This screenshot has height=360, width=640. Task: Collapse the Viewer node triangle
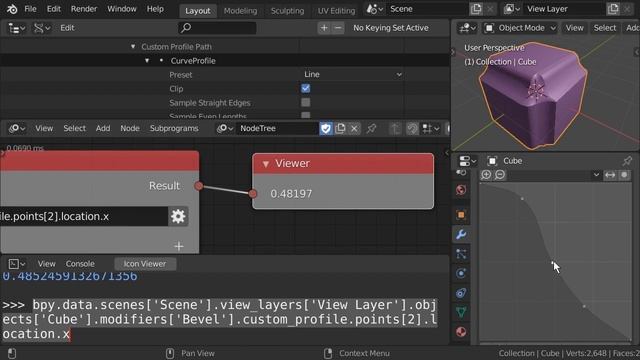[266, 164]
